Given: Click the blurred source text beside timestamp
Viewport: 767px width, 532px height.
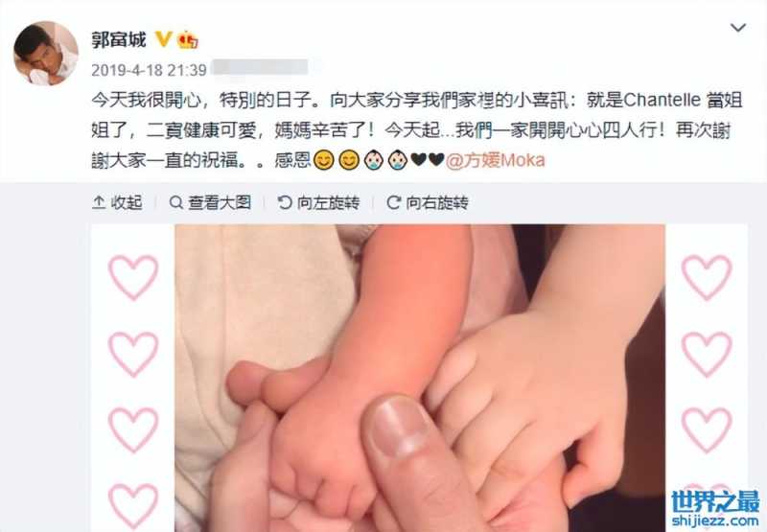Looking at the screenshot, I should (x=261, y=67).
